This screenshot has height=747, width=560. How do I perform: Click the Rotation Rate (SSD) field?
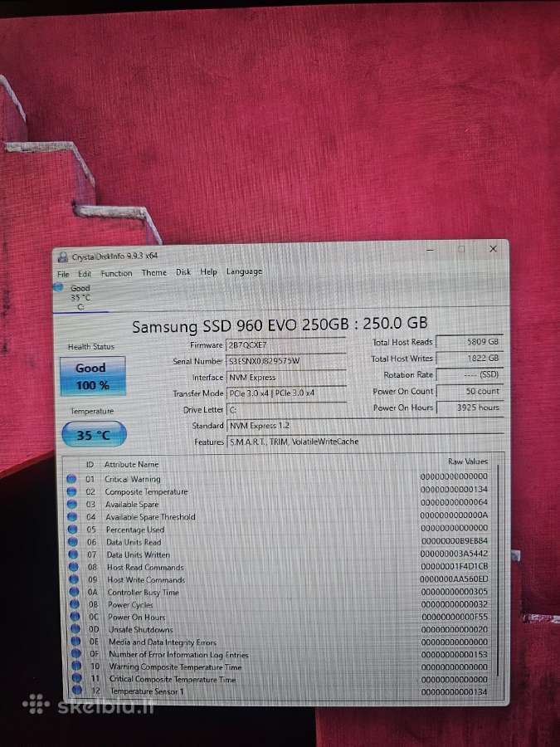[x=470, y=374]
